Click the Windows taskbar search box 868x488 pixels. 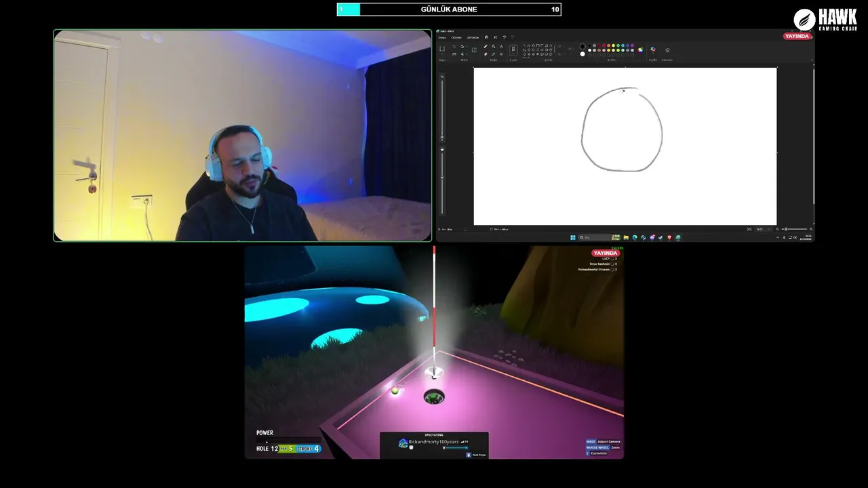tap(597, 237)
